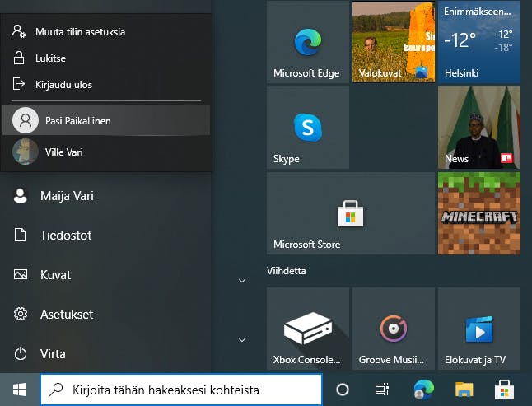Open File Explorer from the taskbar
The width and height of the screenshot is (532, 406).
pyautogui.click(x=465, y=390)
